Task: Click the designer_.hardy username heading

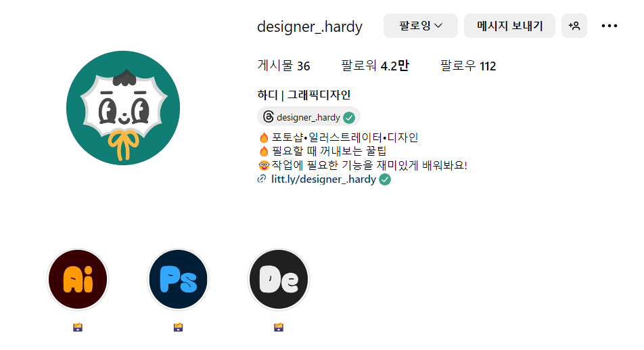Action: click(310, 26)
